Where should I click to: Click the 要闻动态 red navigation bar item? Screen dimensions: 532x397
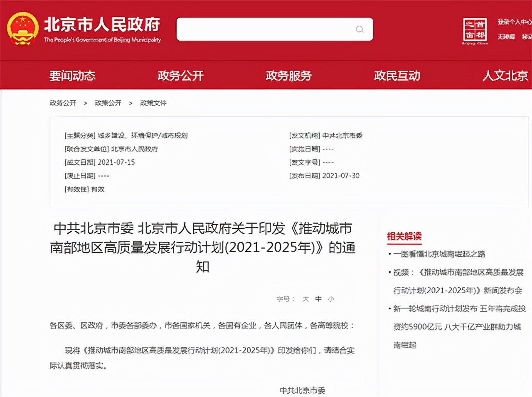point(73,76)
